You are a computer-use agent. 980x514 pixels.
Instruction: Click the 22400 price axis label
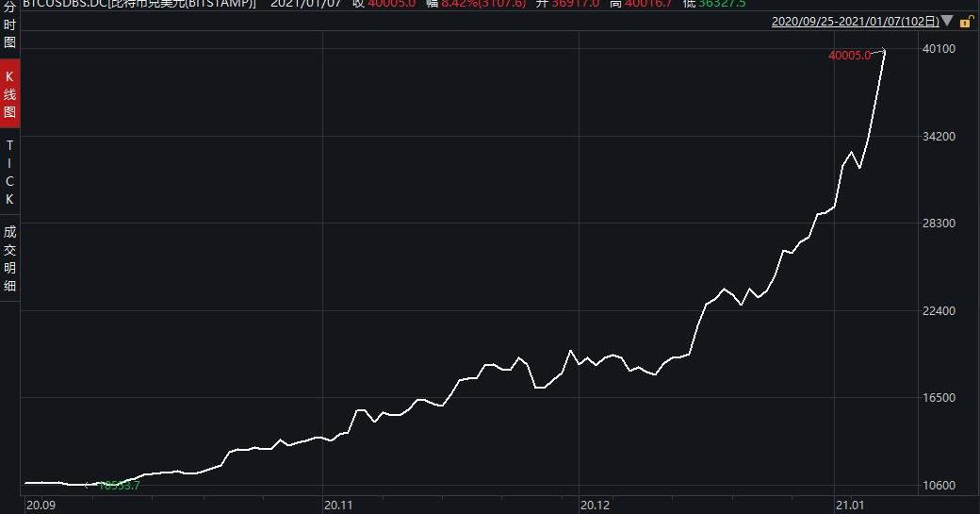pos(939,311)
